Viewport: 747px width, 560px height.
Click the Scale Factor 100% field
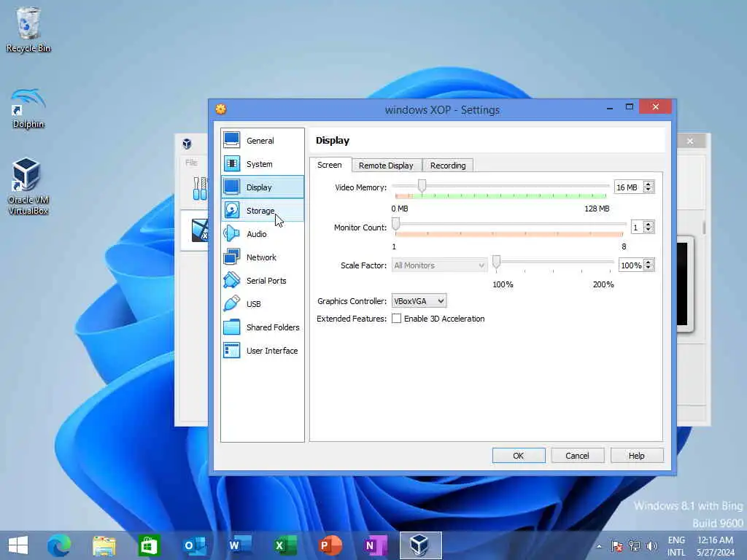[630, 265]
